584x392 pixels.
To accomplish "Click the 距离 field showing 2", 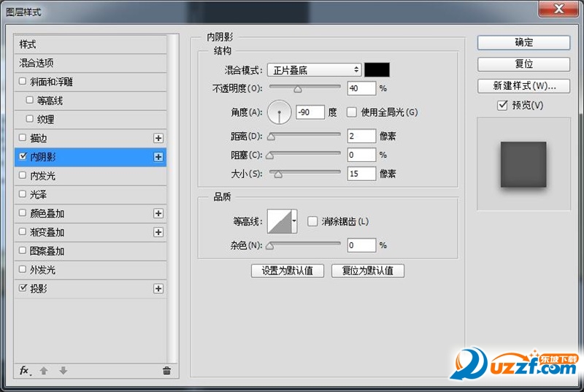I will click(x=361, y=136).
